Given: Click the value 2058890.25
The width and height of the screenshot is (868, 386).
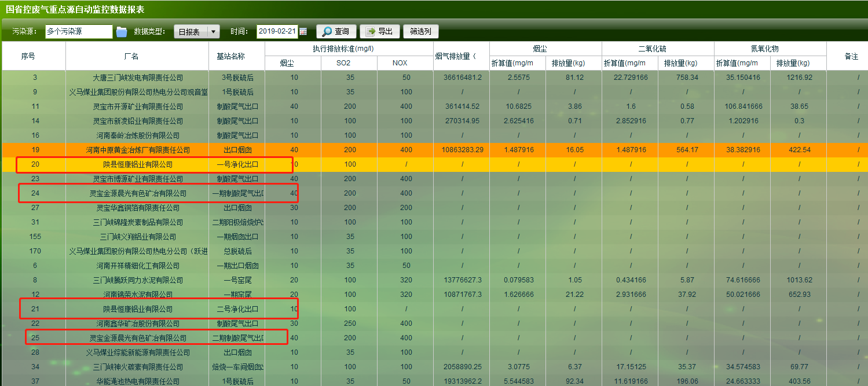Looking at the screenshot, I should pos(463,367).
